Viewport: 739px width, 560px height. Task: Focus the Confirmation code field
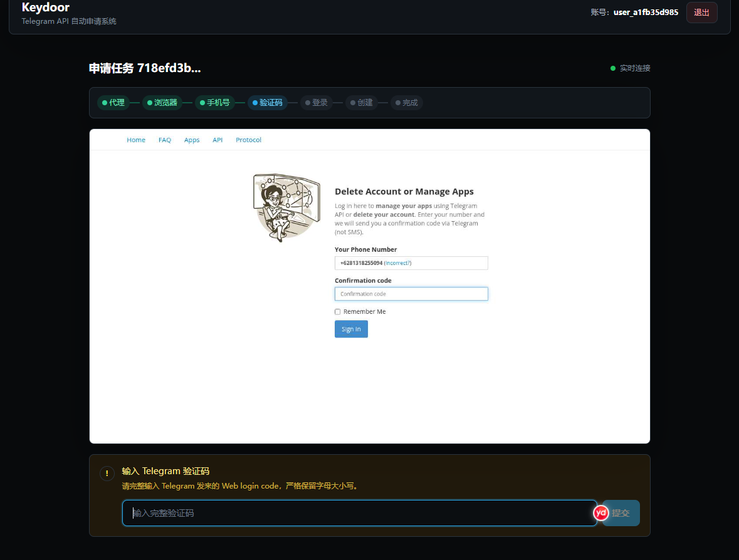411,294
